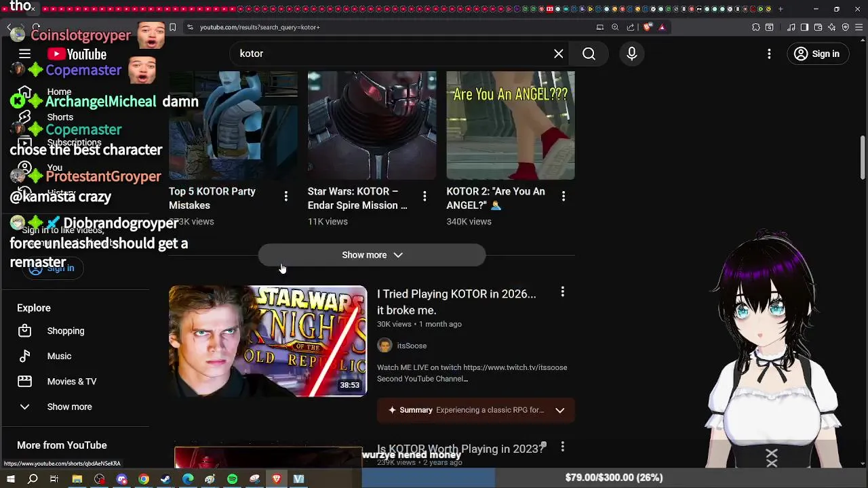Click the share page icon in address bar

[x=631, y=27]
